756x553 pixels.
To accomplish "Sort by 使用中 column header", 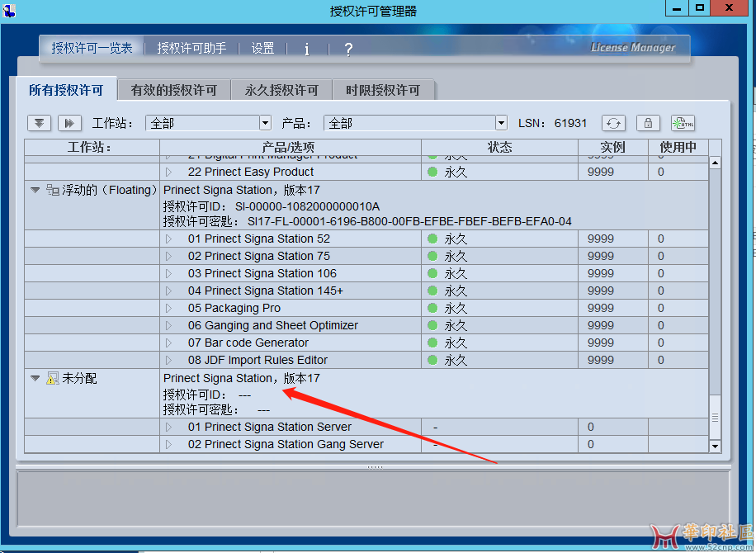I will pyautogui.click(x=678, y=147).
